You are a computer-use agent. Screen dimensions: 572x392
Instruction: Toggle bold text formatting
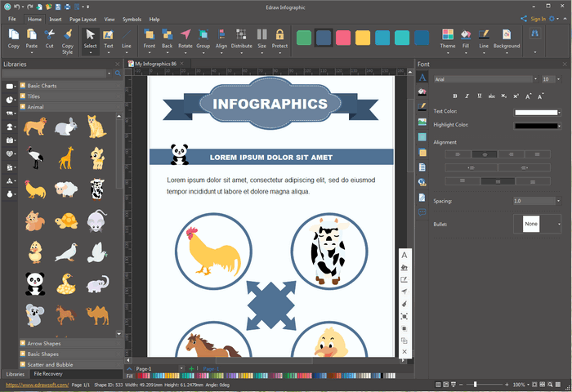(x=455, y=96)
